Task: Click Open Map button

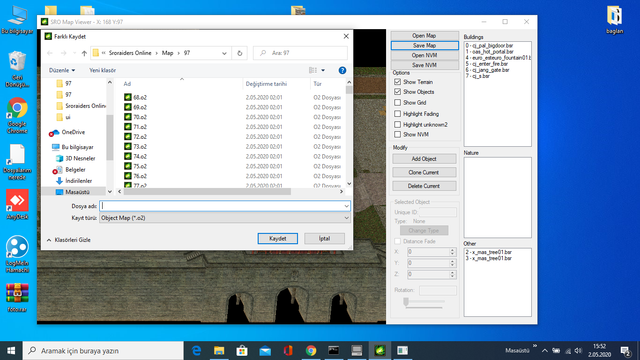Action: pyautogui.click(x=424, y=36)
